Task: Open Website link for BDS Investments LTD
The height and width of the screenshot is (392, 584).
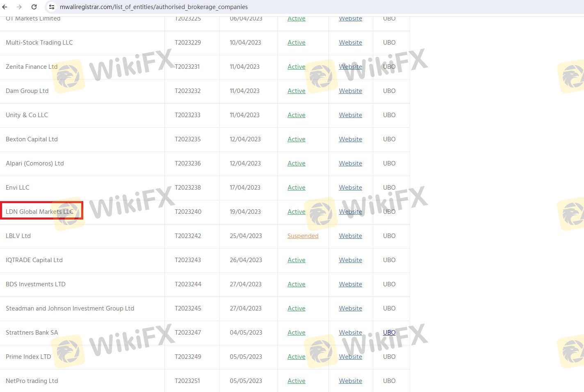Action: click(x=350, y=284)
